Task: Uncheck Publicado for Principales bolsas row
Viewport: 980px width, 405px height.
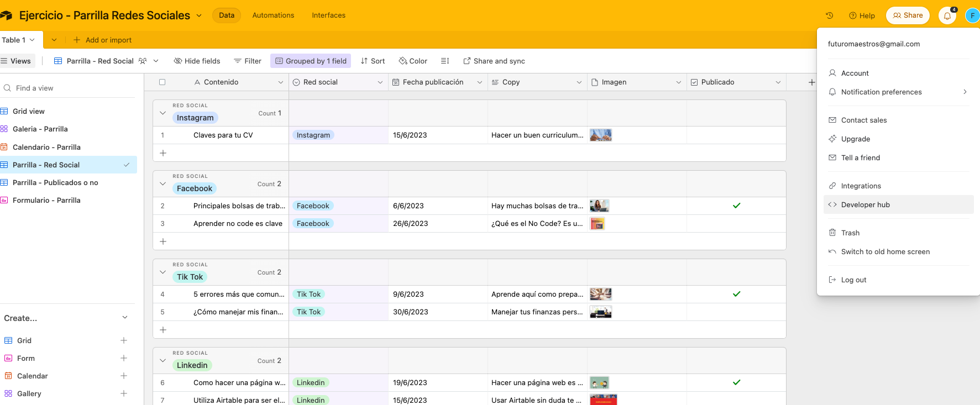Action: pyautogui.click(x=736, y=206)
